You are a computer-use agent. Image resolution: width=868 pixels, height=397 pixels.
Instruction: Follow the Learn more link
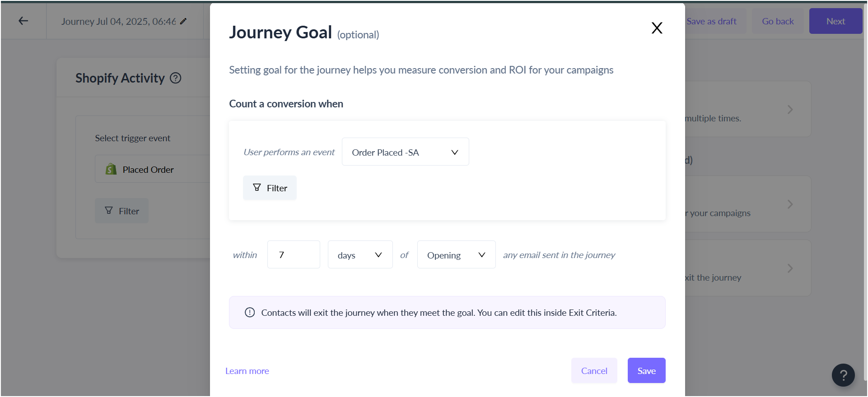[x=247, y=371]
